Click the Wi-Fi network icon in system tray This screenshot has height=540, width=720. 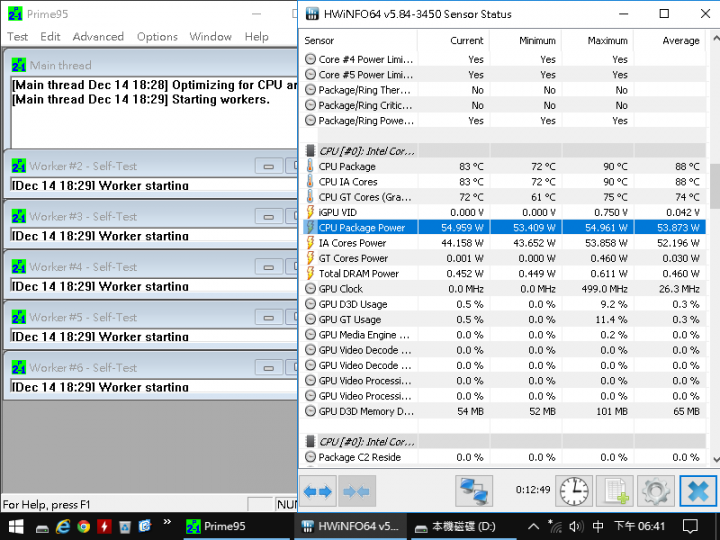(555, 526)
